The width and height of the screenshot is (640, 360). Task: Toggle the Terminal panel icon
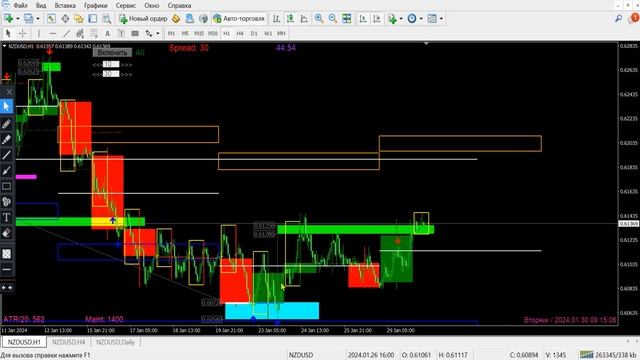93,18
